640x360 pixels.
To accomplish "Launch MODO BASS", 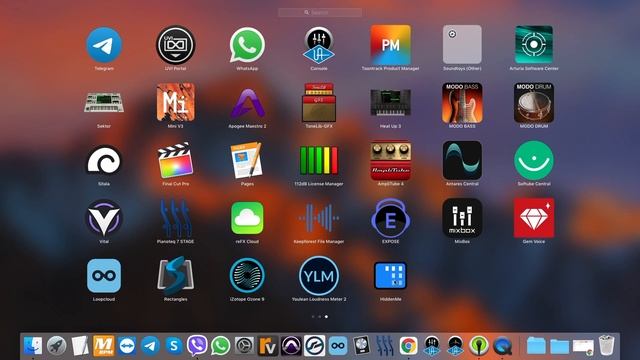I will pyautogui.click(x=462, y=102).
